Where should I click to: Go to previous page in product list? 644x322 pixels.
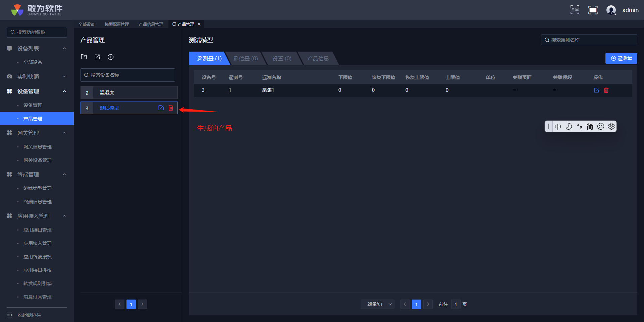(x=120, y=304)
